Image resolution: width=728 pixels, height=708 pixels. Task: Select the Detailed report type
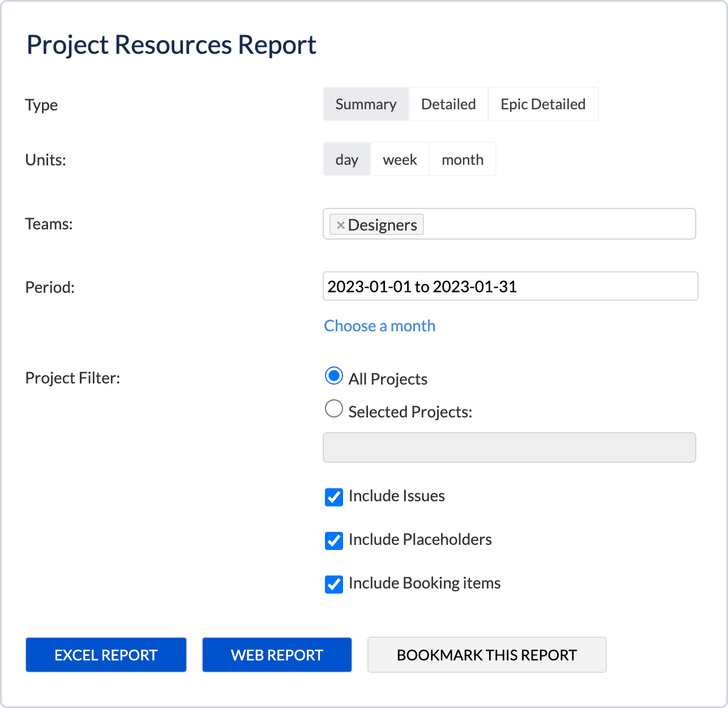[x=448, y=104]
